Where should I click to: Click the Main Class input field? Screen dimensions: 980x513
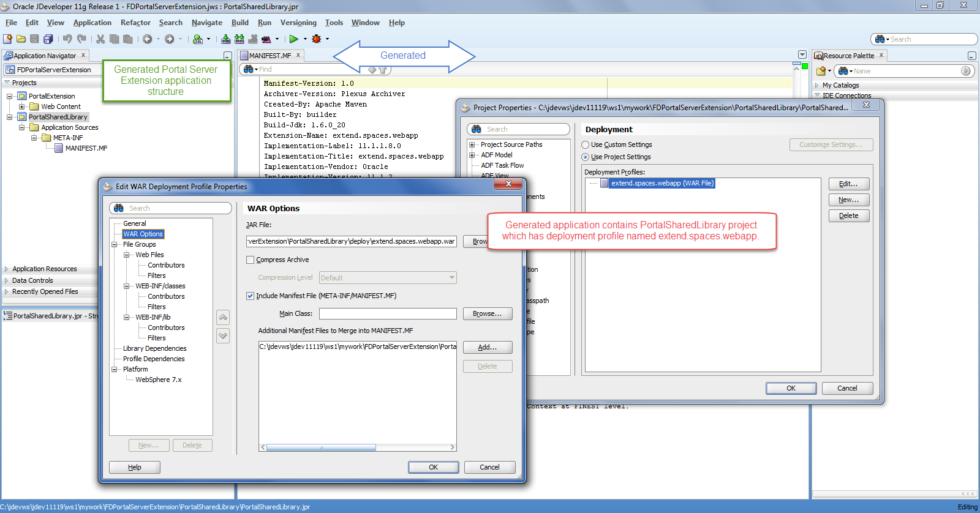point(388,314)
